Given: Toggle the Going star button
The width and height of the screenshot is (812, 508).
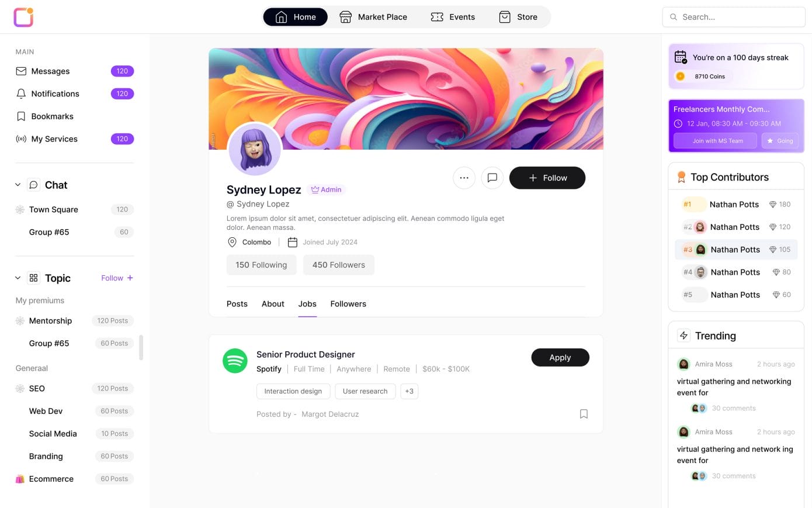Looking at the screenshot, I should (780, 141).
